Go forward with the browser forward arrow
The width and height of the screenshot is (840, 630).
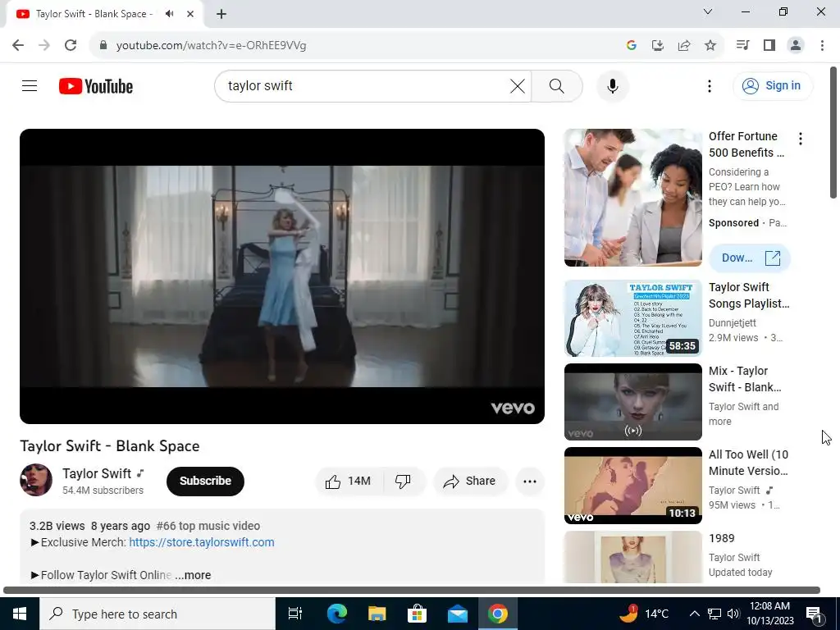(x=44, y=45)
